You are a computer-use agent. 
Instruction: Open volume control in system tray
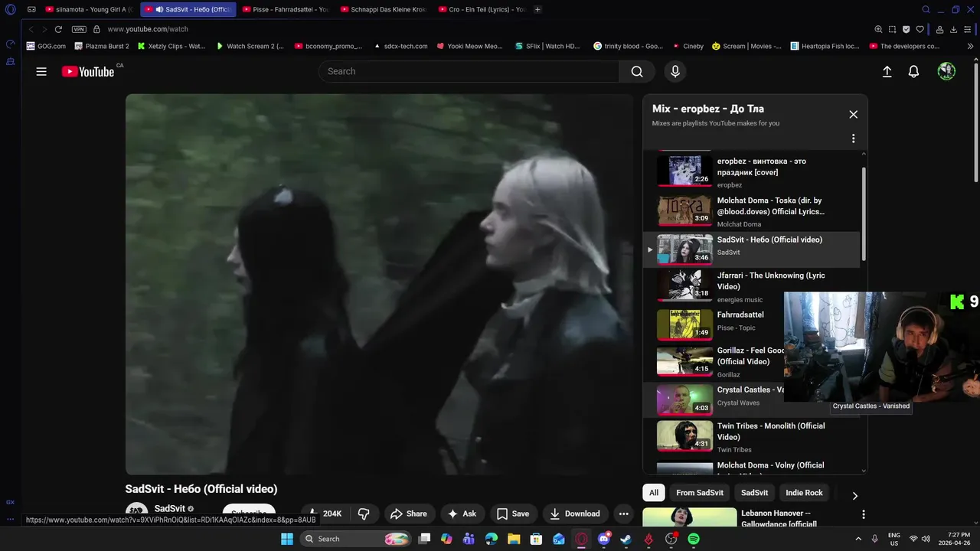coord(926,539)
